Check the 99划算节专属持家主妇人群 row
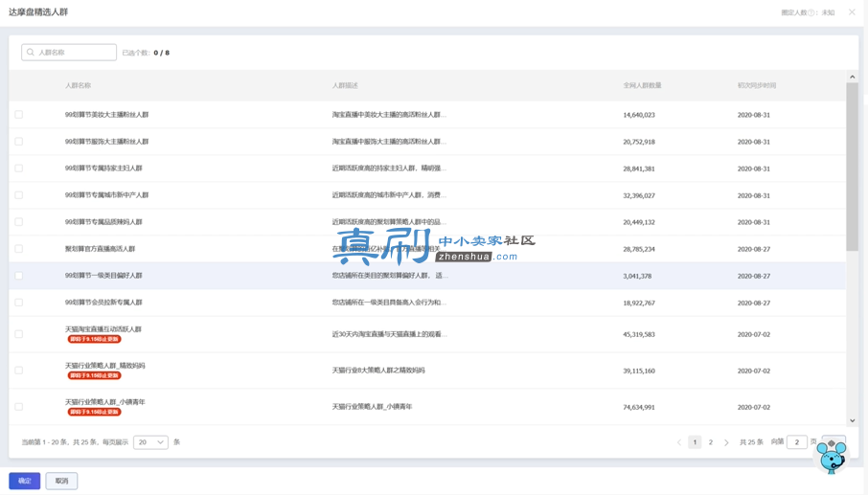 click(19, 169)
